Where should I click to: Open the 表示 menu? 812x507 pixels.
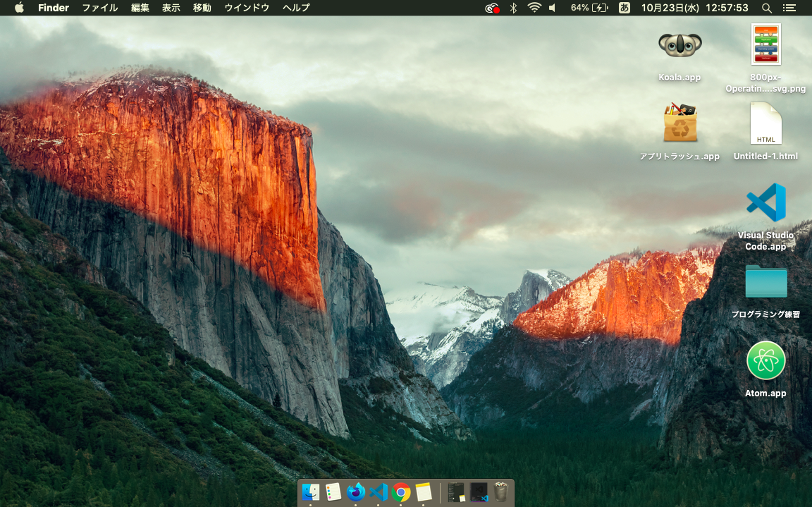pyautogui.click(x=171, y=8)
